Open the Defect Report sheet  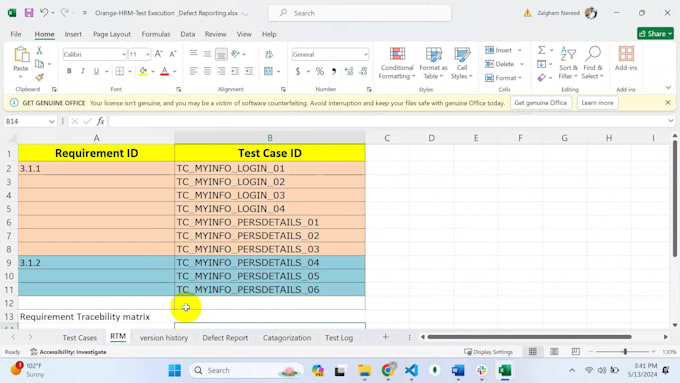[x=225, y=337]
